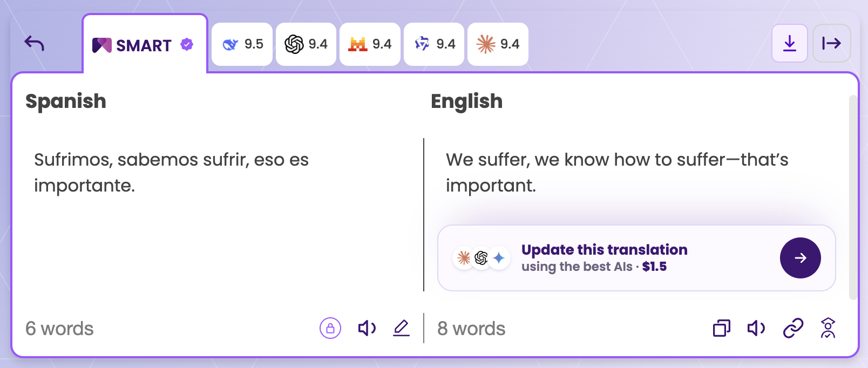Select the SMART translation tab
This screenshot has height=368, width=868.
click(x=145, y=44)
